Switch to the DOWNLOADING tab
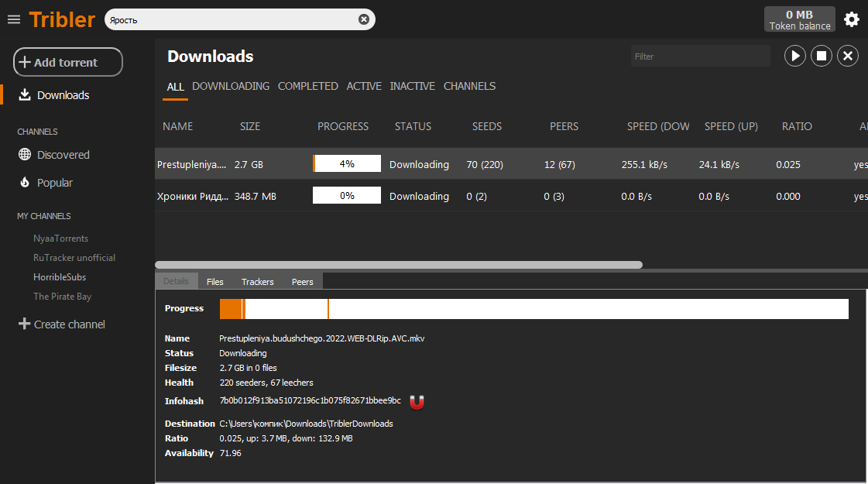This screenshot has width=868, height=484. click(x=231, y=87)
